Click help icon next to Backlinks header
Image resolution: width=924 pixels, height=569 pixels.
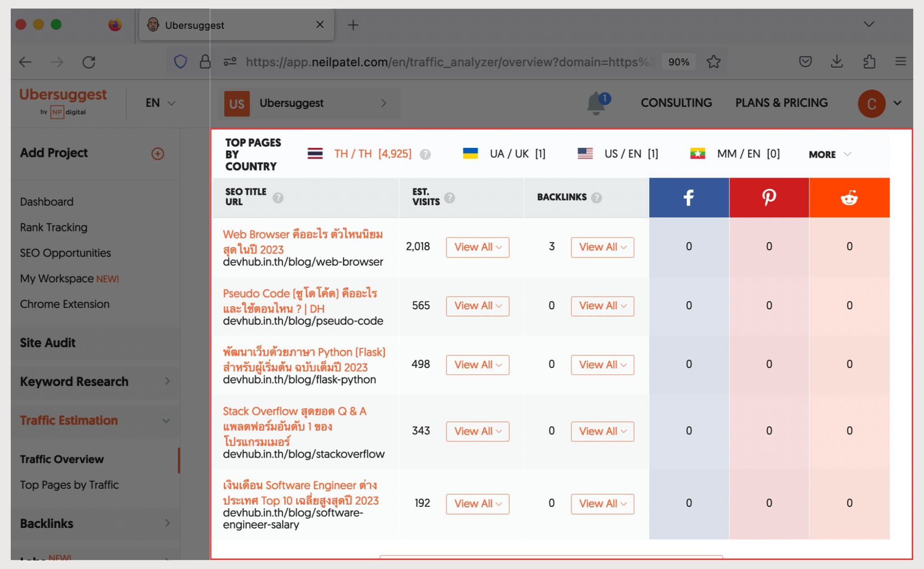pyautogui.click(x=596, y=197)
